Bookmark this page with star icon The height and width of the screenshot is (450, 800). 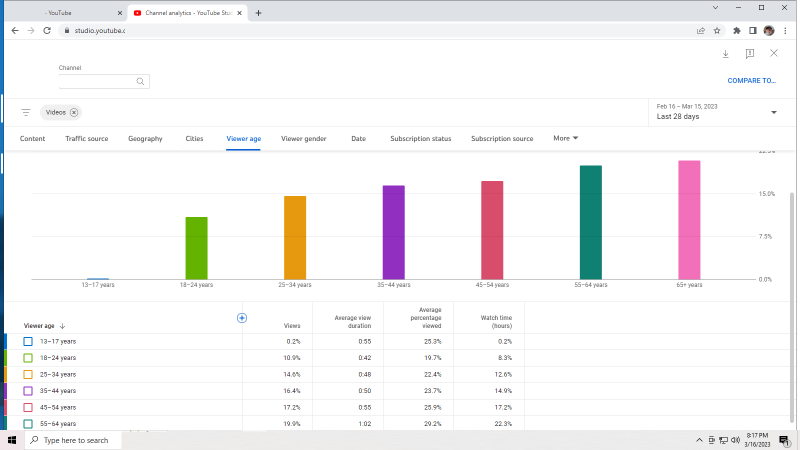pyautogui.click(x=717, y=30)
